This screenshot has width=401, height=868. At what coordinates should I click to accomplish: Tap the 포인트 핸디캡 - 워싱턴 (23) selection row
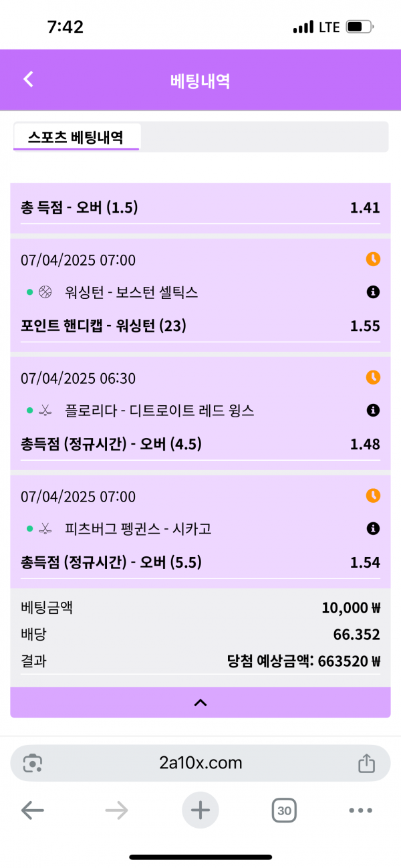click(x=200, y=326)
